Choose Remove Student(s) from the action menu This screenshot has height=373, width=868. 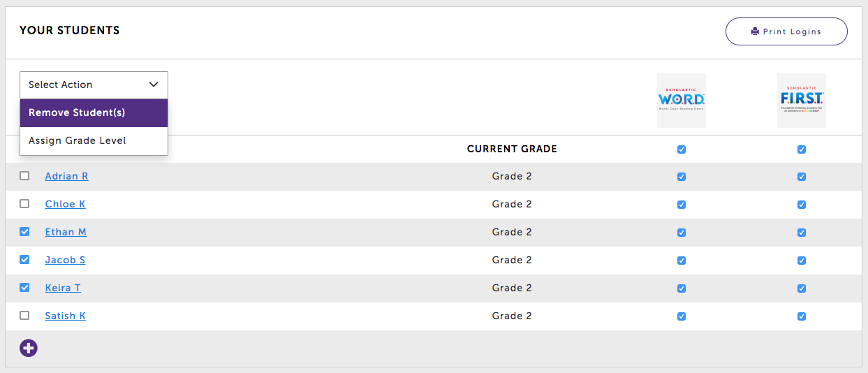click(x=94, y=112)
